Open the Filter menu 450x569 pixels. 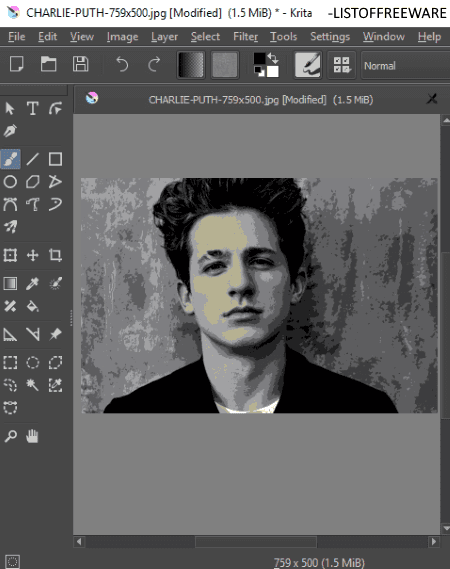245,37
